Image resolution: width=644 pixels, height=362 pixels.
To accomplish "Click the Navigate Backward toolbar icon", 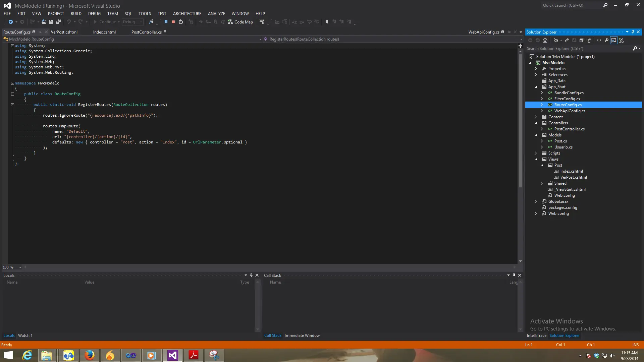I will (11, 22).
